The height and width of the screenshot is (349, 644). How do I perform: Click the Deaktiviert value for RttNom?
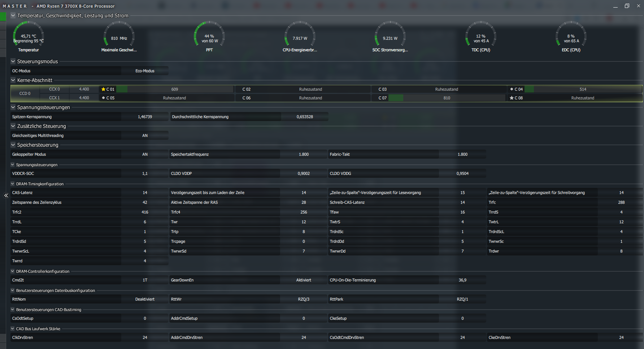point(145,299)
